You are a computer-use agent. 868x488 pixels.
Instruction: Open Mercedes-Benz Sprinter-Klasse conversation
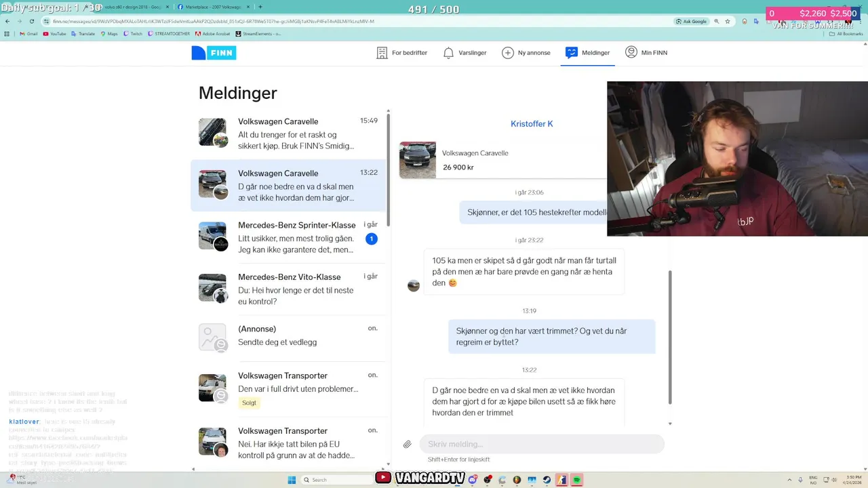pyautogui.click(x=288, y=237)
